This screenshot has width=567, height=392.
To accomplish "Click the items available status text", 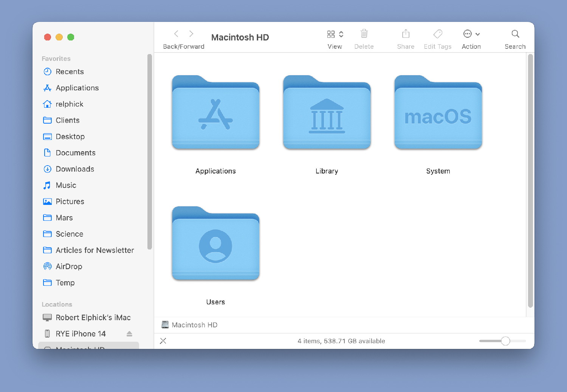I will [x=341, y=341].
